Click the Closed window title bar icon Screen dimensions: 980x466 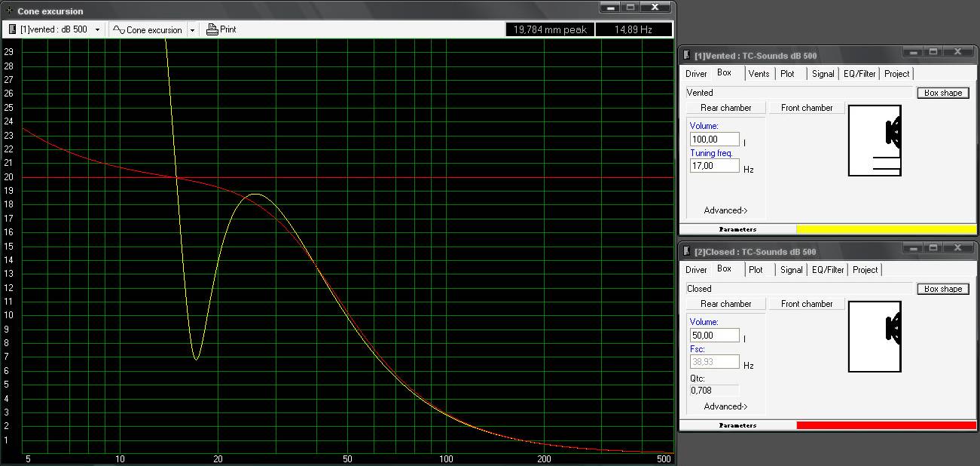686,251
